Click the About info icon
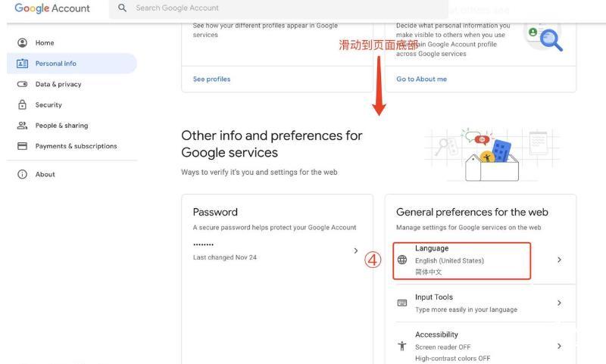The height and width of the screenshot is (364, 606). tap(22, 174)
